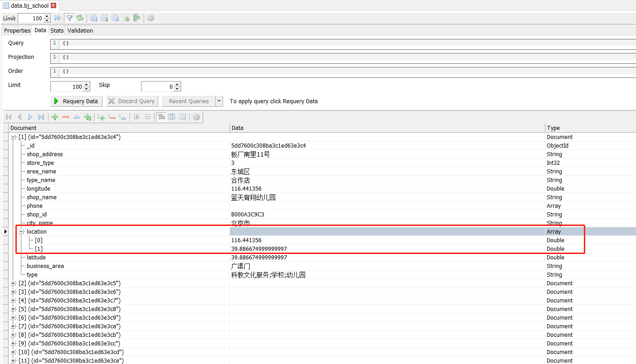The width and height of the screenshot is (636, 364).
Task: Collapse all documents via the minus-box icon
Action: pyautogui.click(x=148, y=117)
